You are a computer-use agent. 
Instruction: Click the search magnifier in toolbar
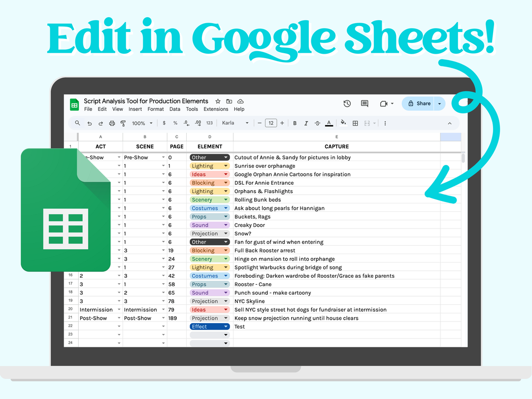(78, 123)
